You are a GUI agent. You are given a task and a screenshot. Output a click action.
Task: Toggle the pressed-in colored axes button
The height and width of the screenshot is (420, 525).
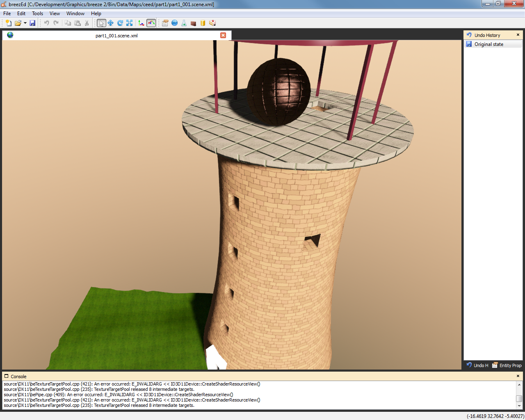pyautogui.click(x=151, y=23)
